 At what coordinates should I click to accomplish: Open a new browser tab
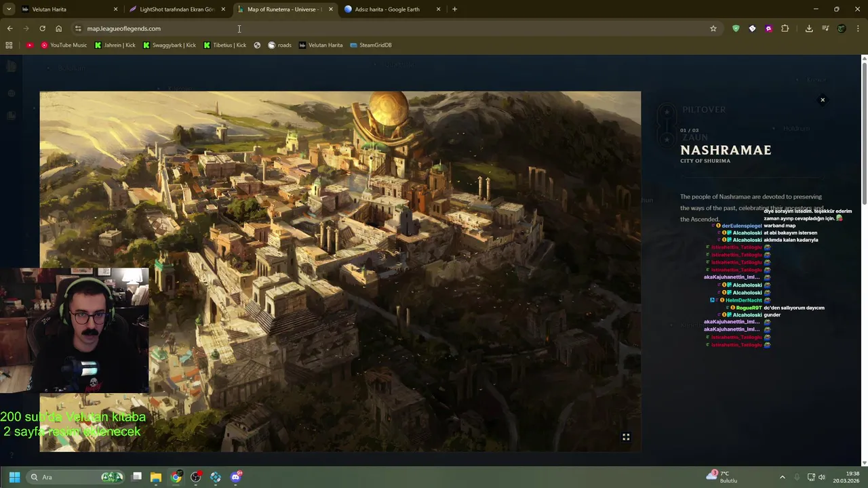pyautogui.click(x=454, y=9)
